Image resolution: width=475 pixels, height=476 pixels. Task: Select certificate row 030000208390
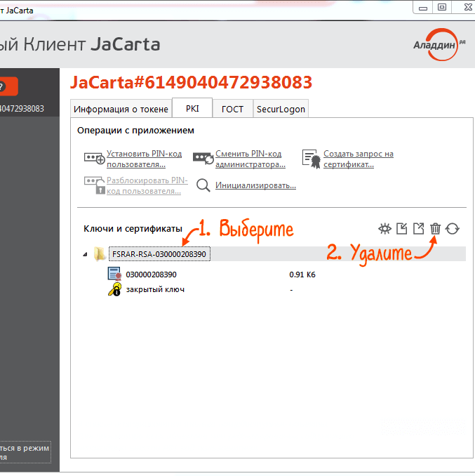151,275
